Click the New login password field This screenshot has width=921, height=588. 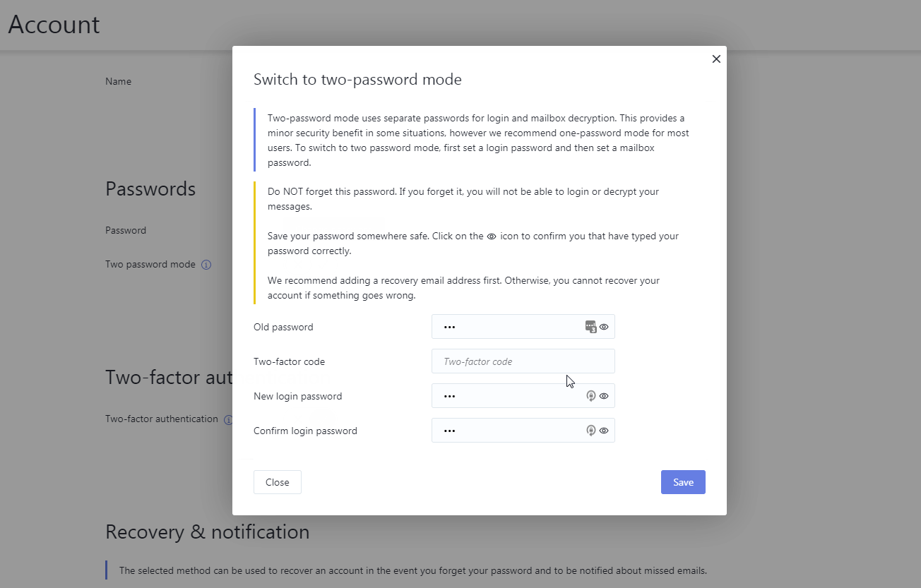click(x=523, y=396)
